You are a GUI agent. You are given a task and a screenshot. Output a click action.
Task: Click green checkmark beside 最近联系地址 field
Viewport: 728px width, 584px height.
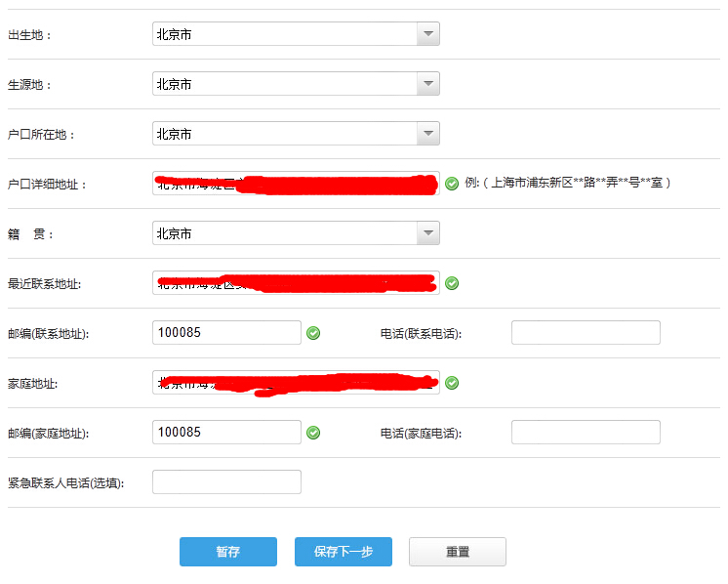452,283
